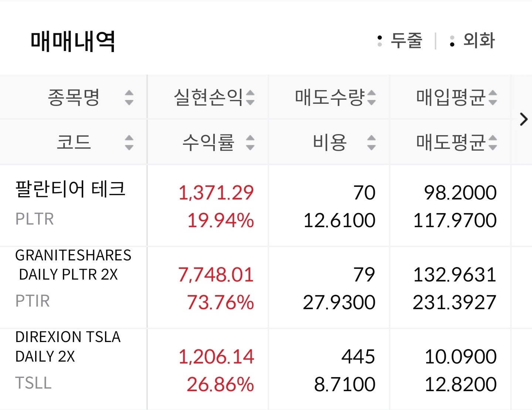Click the 매매내역 page title
Screen dimensions: 532x410
coord(73,41)
